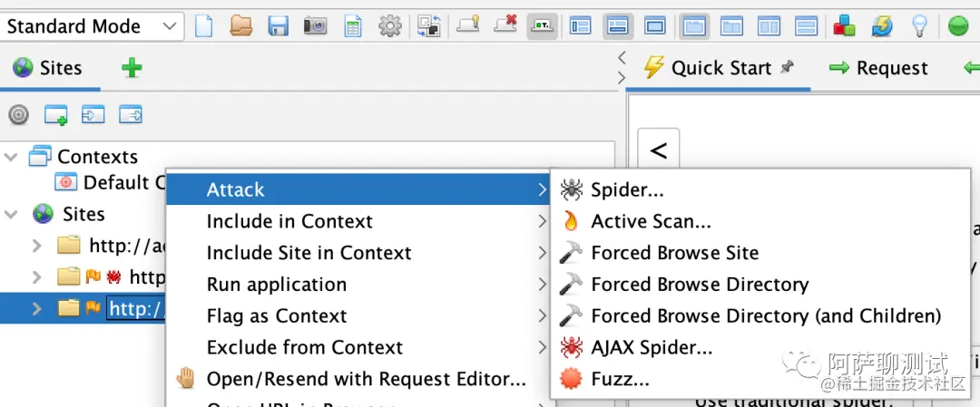Expand the first http://a site folder
This screenshot has width=980, height=407.
[37, 246]
